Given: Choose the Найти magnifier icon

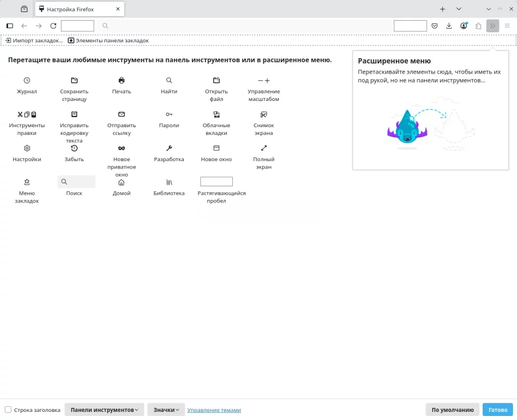Looking at the screenshot, I should (169, 80).
